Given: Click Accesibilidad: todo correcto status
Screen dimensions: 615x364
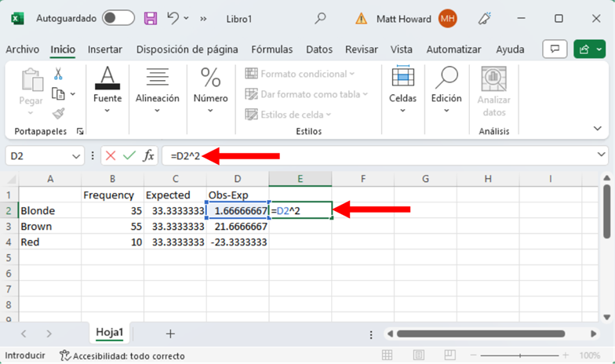Looking at the screenshot, I should pos(123,355).
